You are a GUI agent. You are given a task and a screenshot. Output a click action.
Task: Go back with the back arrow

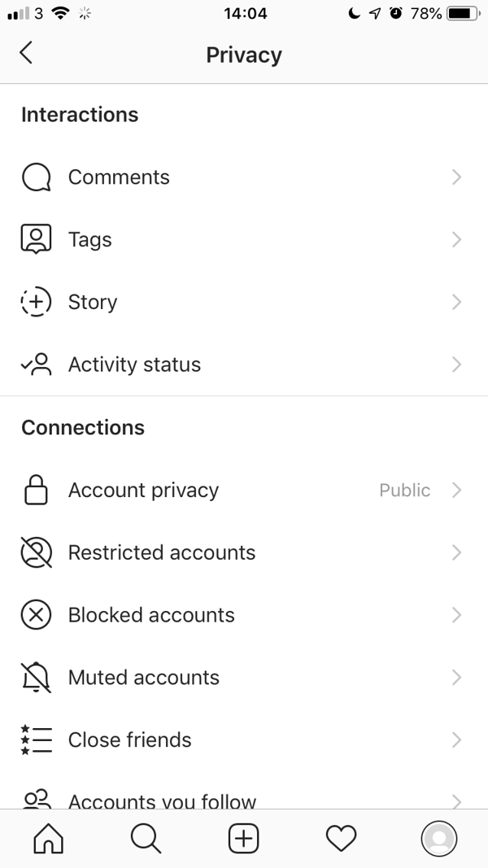coord(26,52)
